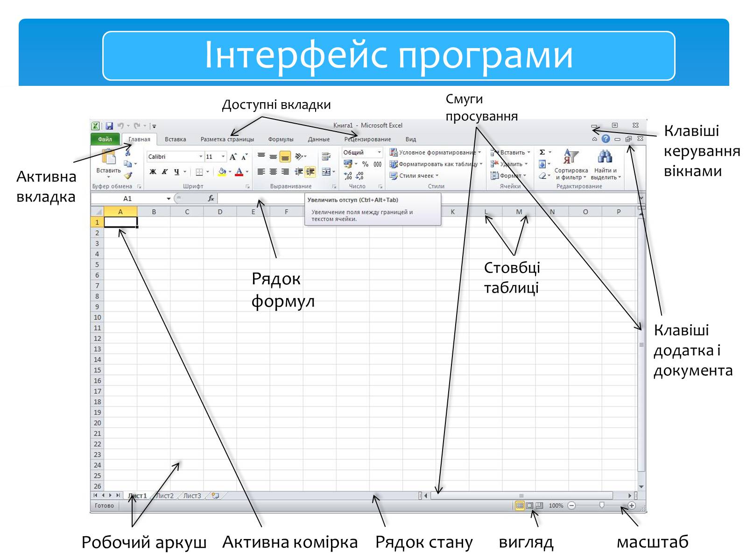Screen dimensions: 747x560
Task: Open Excel Help question mark icon
Action: pyautogui.click(x=606, y=139)
